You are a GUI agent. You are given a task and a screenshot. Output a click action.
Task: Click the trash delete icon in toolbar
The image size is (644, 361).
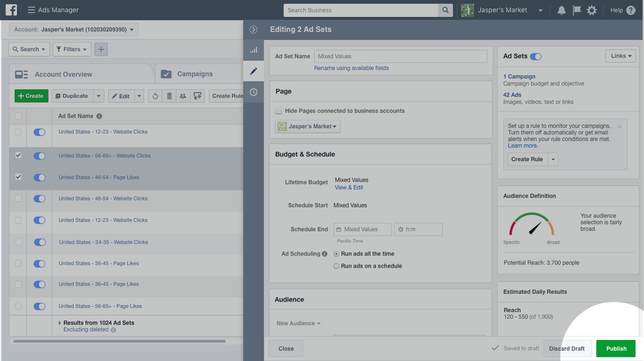(169, 96)
